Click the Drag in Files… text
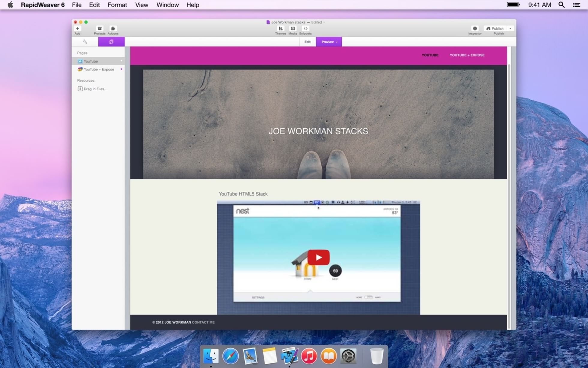This screenshot has width=588, height=368. [95, 89]
